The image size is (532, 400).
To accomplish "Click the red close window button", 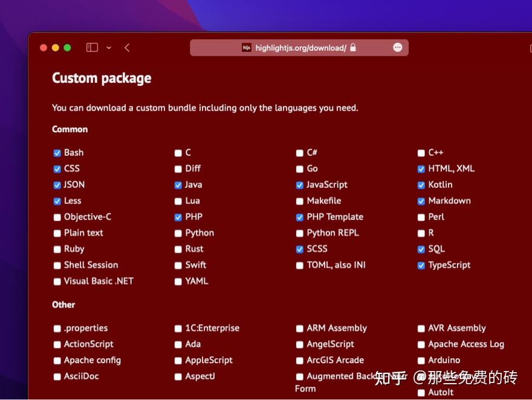I will coord(44,48).
